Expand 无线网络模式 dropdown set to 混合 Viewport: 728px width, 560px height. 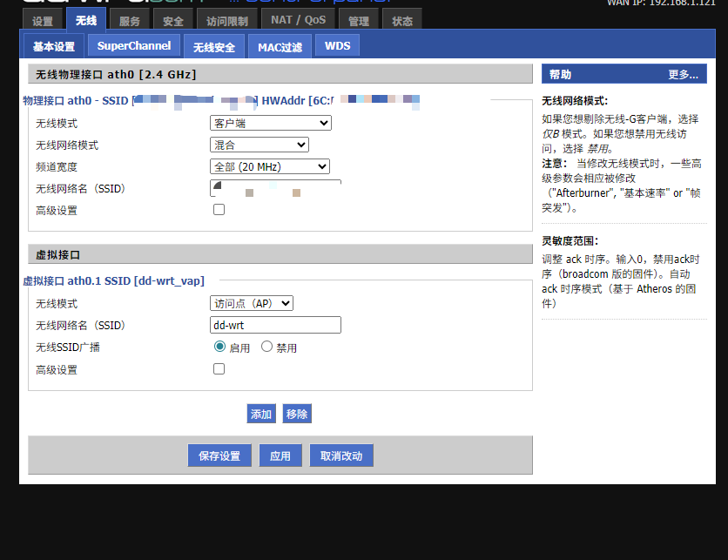click(260, 145)
